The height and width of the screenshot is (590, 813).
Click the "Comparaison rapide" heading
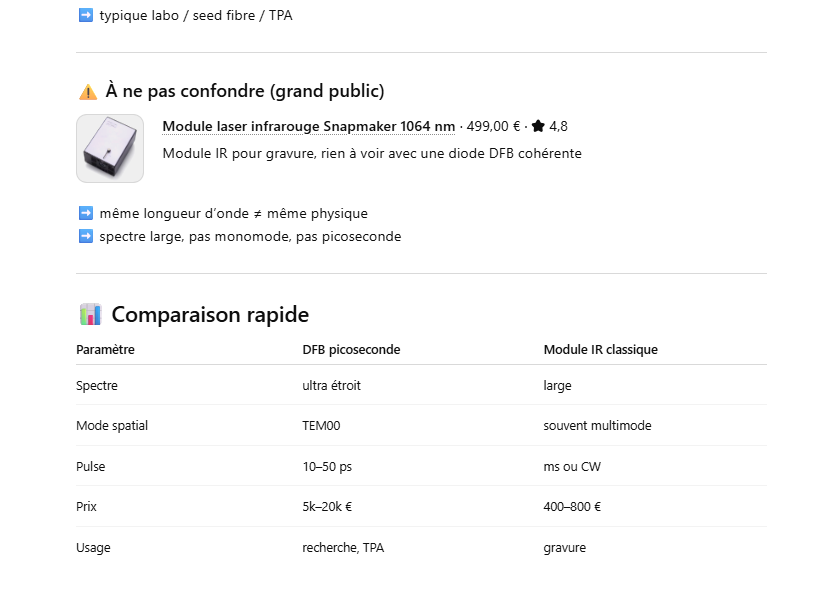click(x=210, y=315)
